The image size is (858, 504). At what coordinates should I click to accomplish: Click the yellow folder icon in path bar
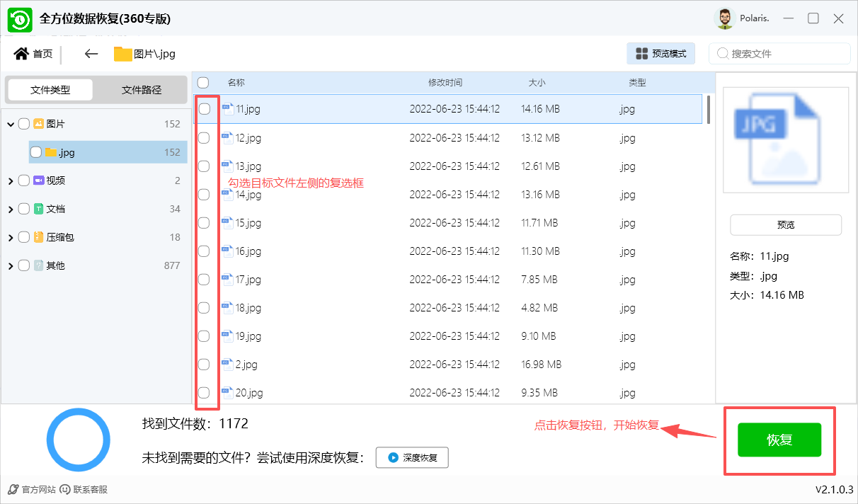pos(123,54)
